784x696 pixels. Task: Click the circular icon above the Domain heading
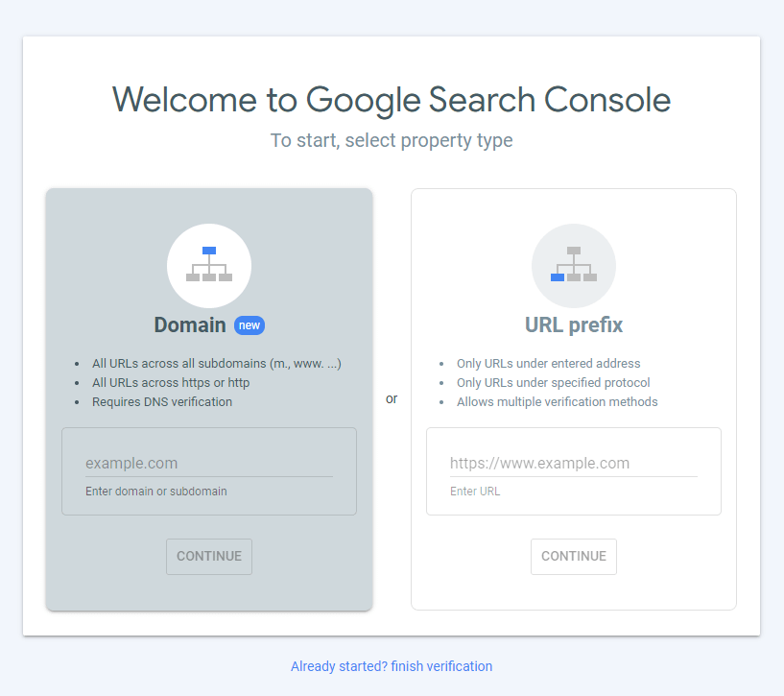(209, 265)
